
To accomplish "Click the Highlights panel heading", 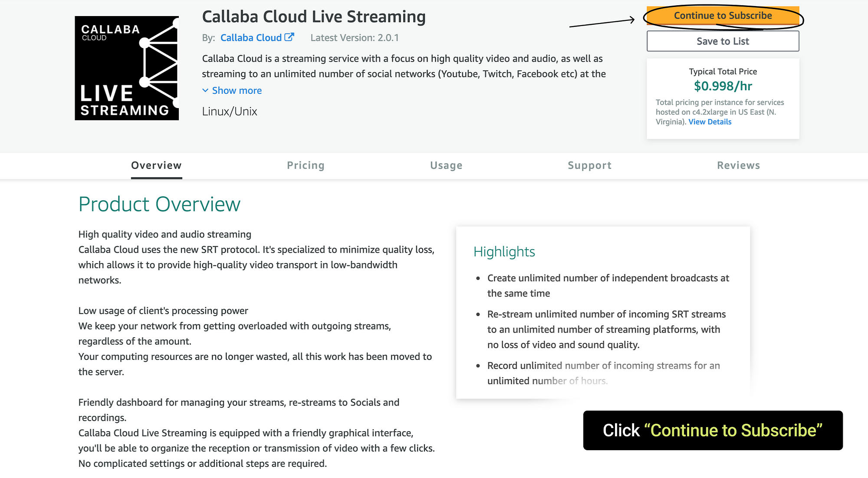I will (504, 252).
